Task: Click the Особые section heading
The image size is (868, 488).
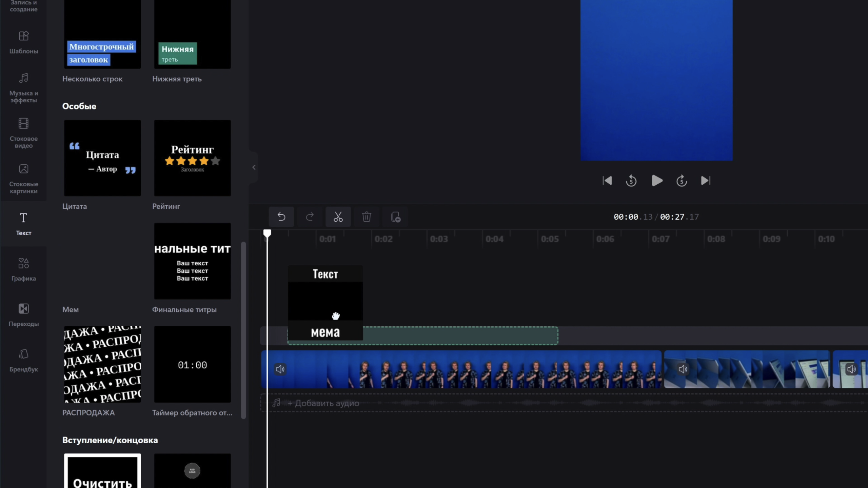Action: tap(79, 106)
